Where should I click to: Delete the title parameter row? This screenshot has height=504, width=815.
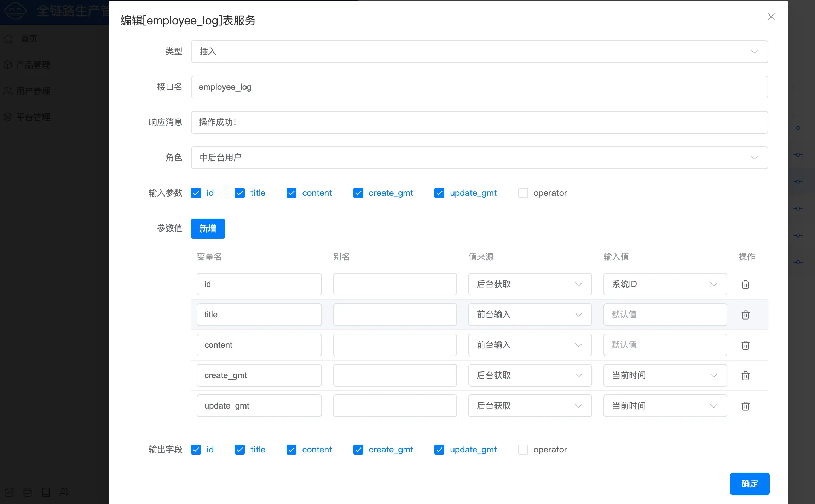click(745, 315)
